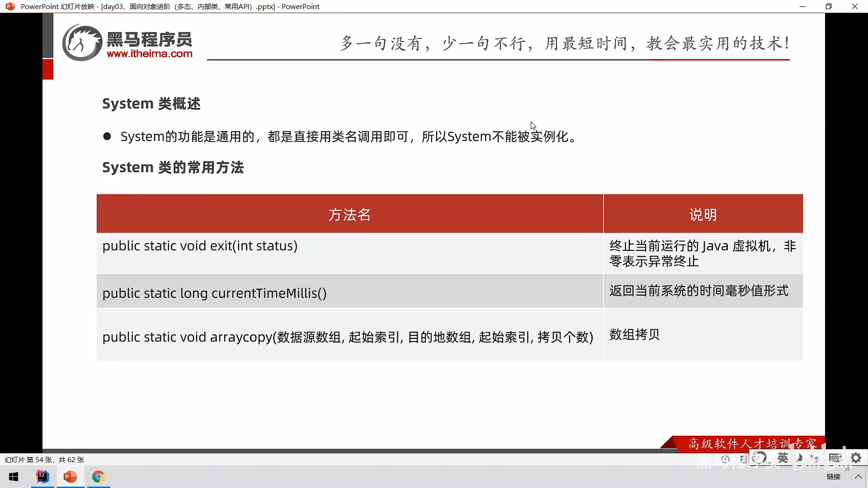Click the IME logo icon
868x488 pixels.
point(759,458)
